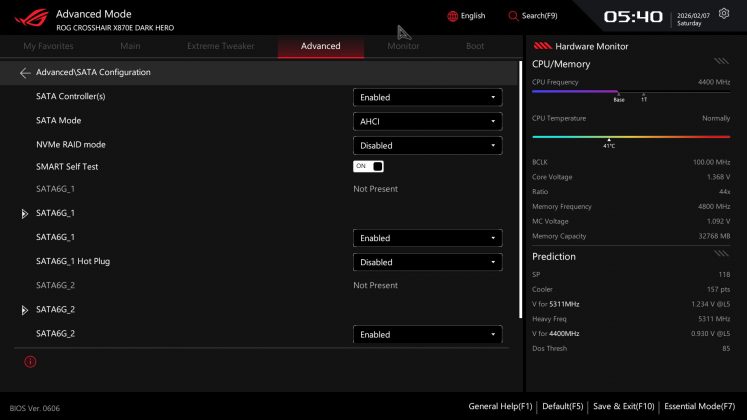Open settings via the gear icon
747x420 pixels.
[x=724, y=14]
